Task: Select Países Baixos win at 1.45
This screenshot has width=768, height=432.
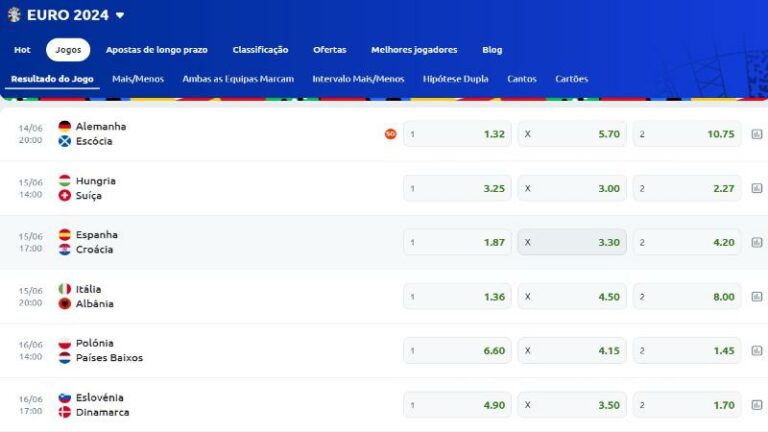Action: pos(686,351)
